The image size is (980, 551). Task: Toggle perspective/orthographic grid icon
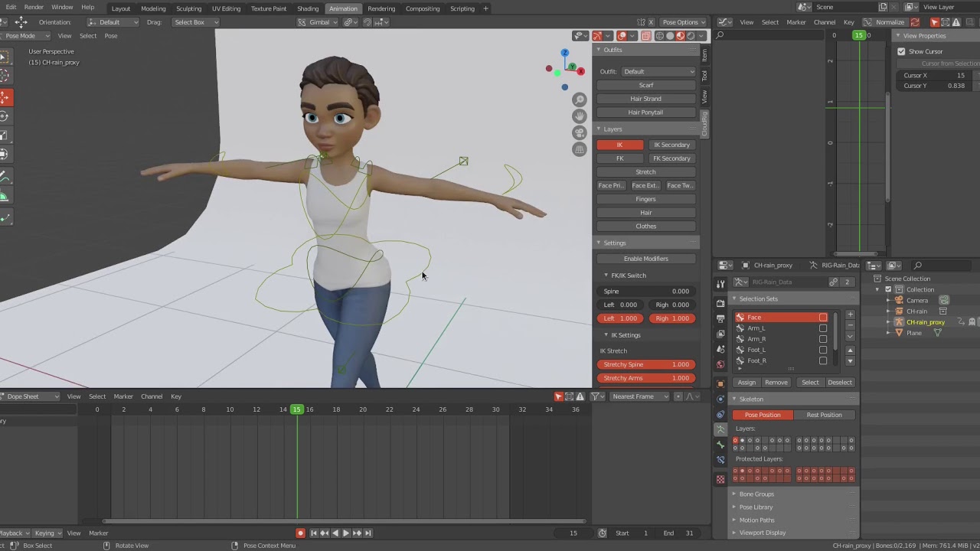(x=580, y=149)
